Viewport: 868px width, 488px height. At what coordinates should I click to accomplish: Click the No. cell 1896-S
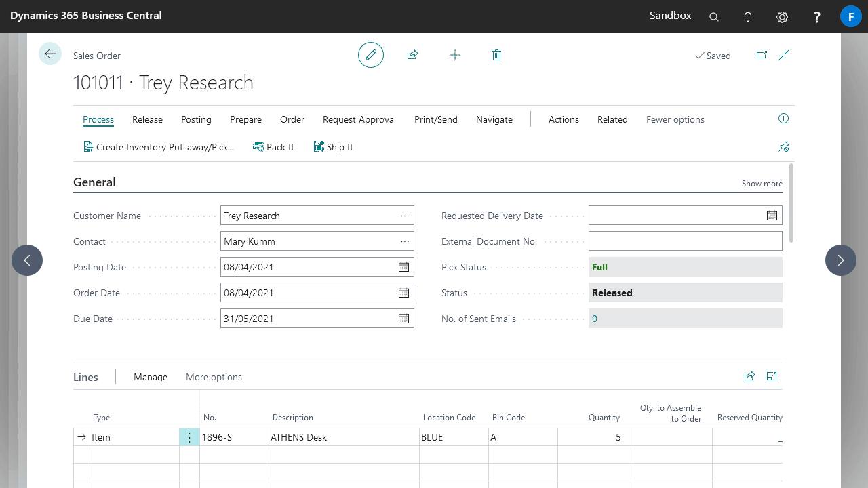pos(234,437)
